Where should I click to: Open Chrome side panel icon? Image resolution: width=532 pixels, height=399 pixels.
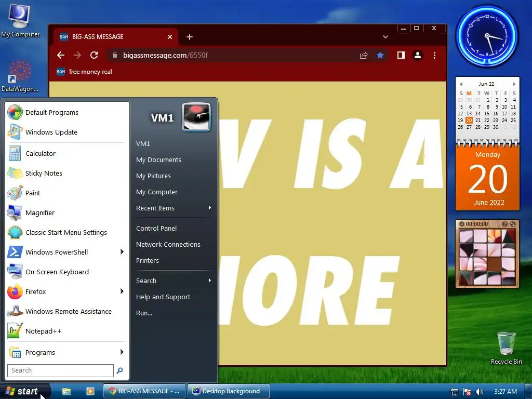pyautogui.click(x=401, y=55)
